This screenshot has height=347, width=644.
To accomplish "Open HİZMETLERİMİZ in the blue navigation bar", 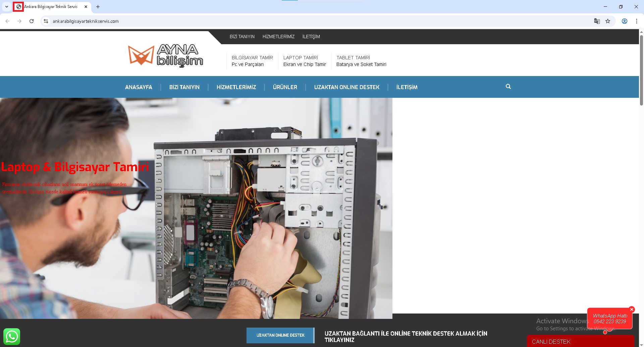I will [236, 87].
